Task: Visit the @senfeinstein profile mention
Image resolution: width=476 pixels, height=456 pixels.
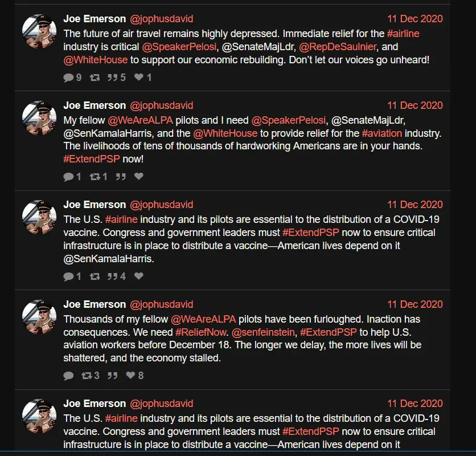Action: tap(263, 332)
